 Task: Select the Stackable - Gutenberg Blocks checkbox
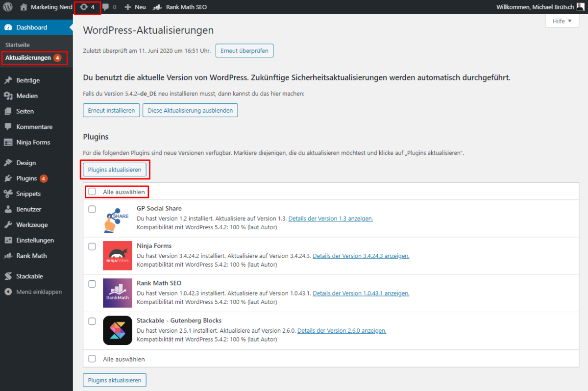[92, 321]
